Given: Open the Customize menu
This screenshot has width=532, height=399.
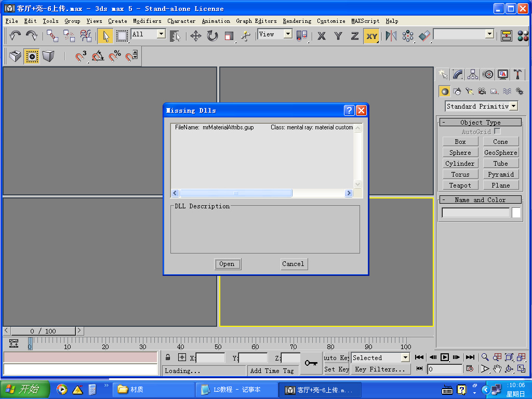Looking at the screenshot, I should point(331,21).
